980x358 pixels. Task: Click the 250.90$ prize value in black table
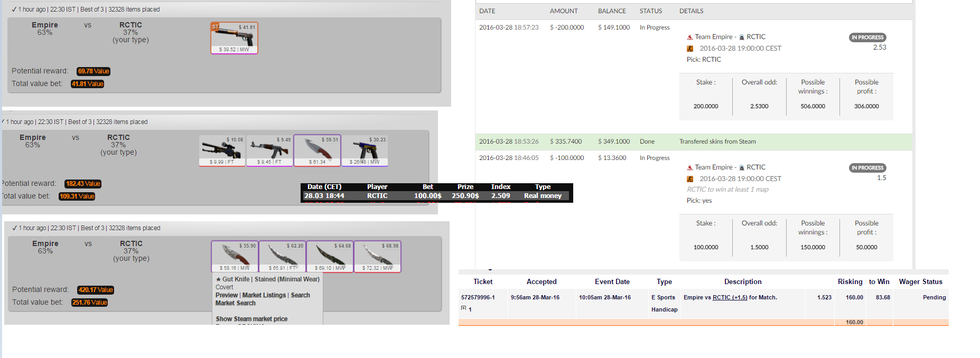coord(465,196)
